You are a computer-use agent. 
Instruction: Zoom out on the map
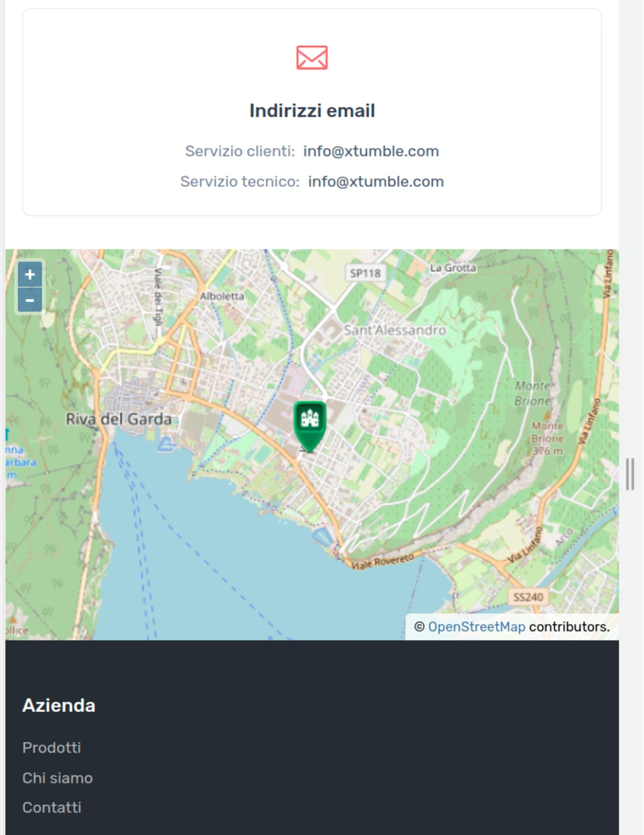pyautogui.click(x=30, y=300)
